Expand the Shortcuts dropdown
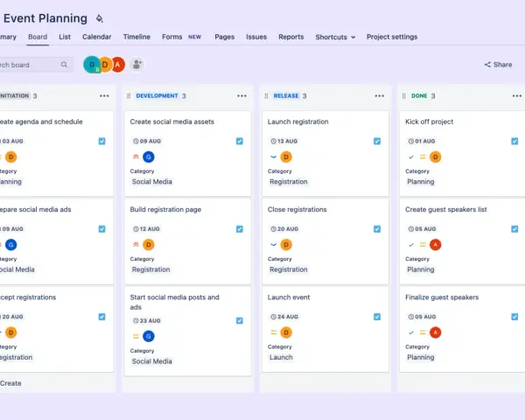 pos(335,37)
